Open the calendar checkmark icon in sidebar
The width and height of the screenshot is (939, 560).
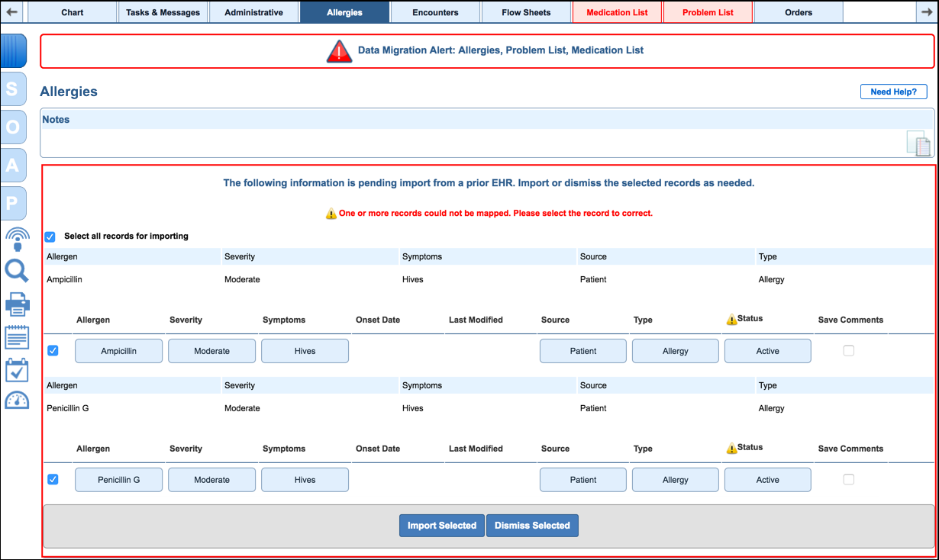click(17, 370)
